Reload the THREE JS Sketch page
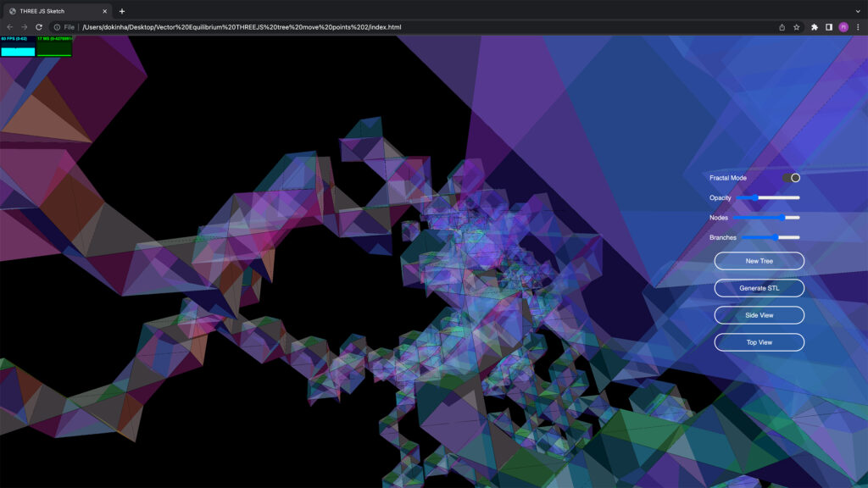The image size is (868, 488). [37, 26]
